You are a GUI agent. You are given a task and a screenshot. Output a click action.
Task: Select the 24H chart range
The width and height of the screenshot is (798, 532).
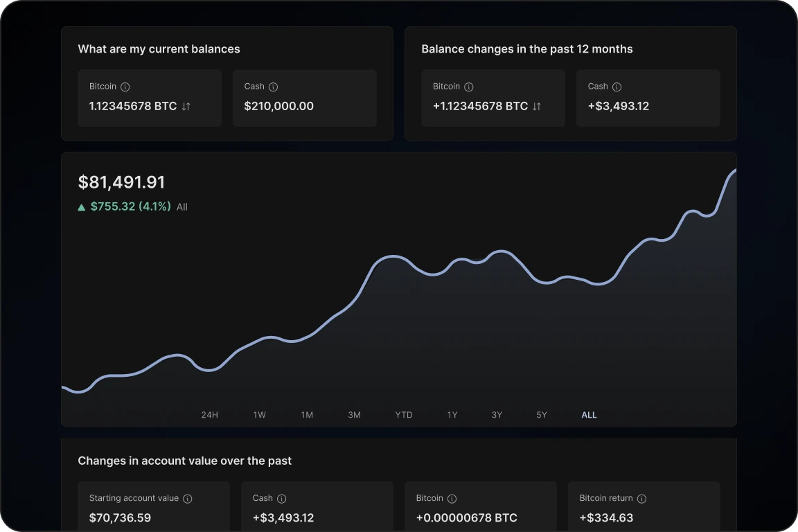pyautogui.click(x=209, y=415)
